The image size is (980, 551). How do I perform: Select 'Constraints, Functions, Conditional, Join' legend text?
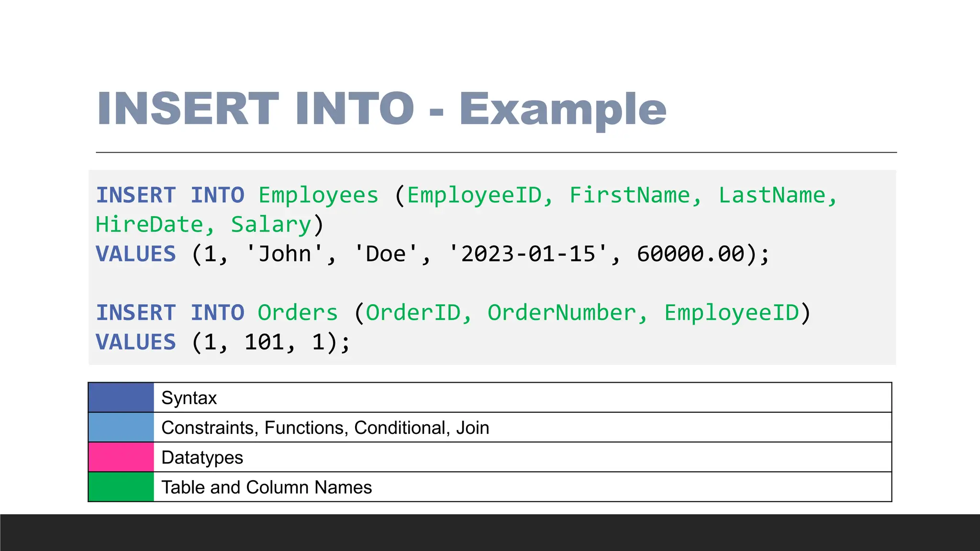[x=325, y=428]
